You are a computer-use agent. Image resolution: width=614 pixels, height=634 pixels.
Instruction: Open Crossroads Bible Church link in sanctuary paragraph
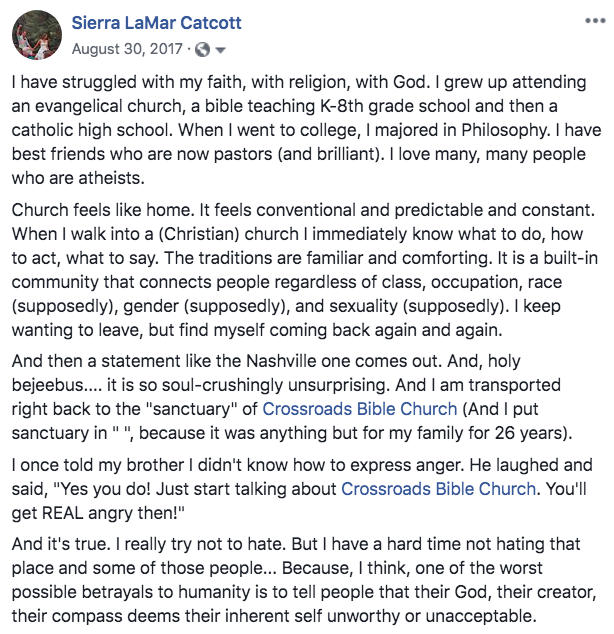[x=360, y=408]
